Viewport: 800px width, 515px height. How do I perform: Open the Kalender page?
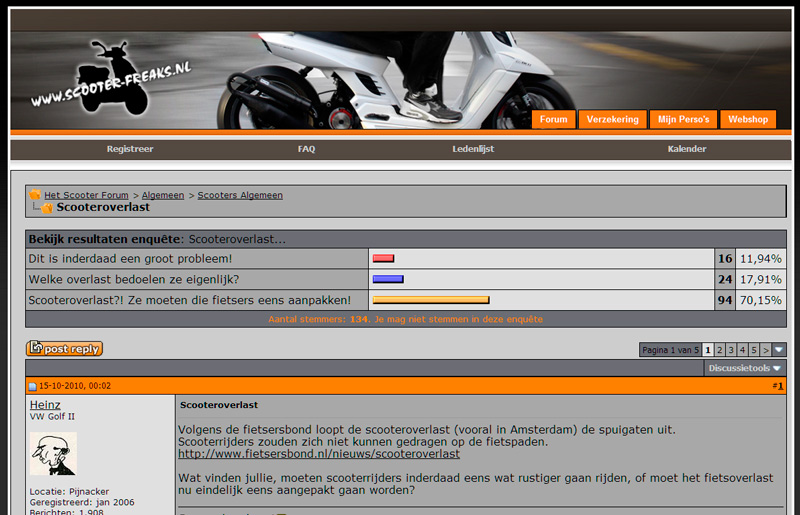pyautogui.click(x=687, y=149)
